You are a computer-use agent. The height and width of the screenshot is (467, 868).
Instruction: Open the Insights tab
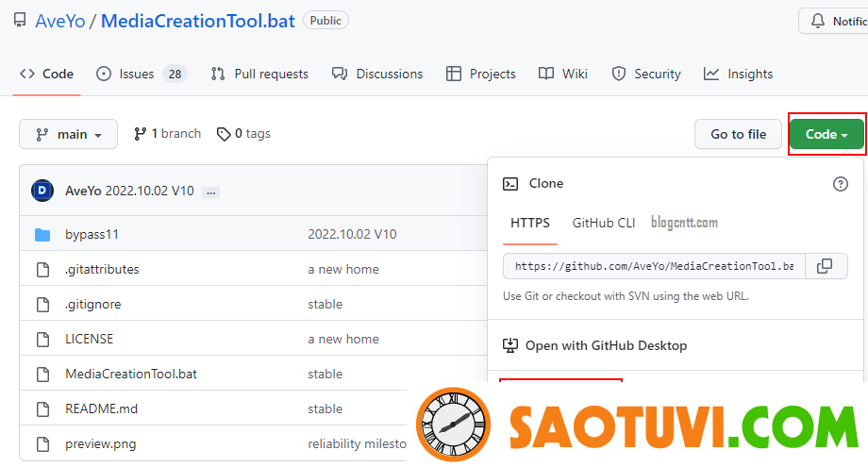pos(738,74)
